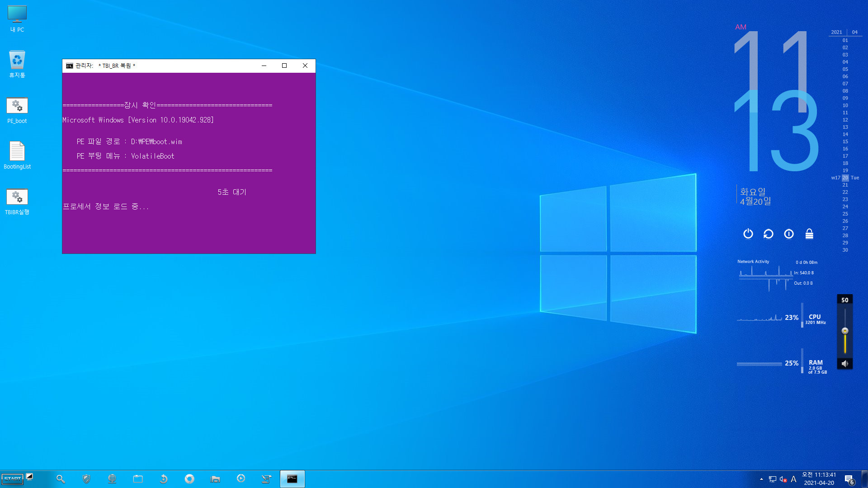The image size is (868, 488).
Task: Select the PE_boot desktop shortcut
Action: click(17, 111)
